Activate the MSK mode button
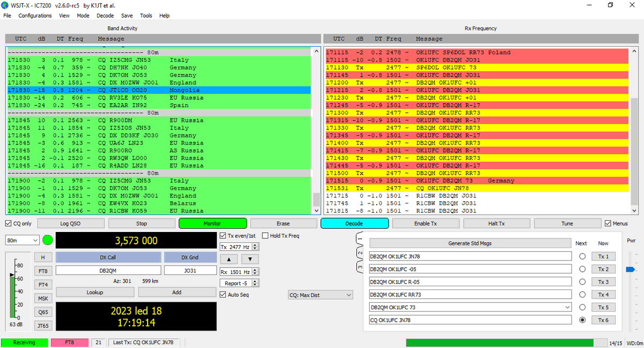 [42, 299]
